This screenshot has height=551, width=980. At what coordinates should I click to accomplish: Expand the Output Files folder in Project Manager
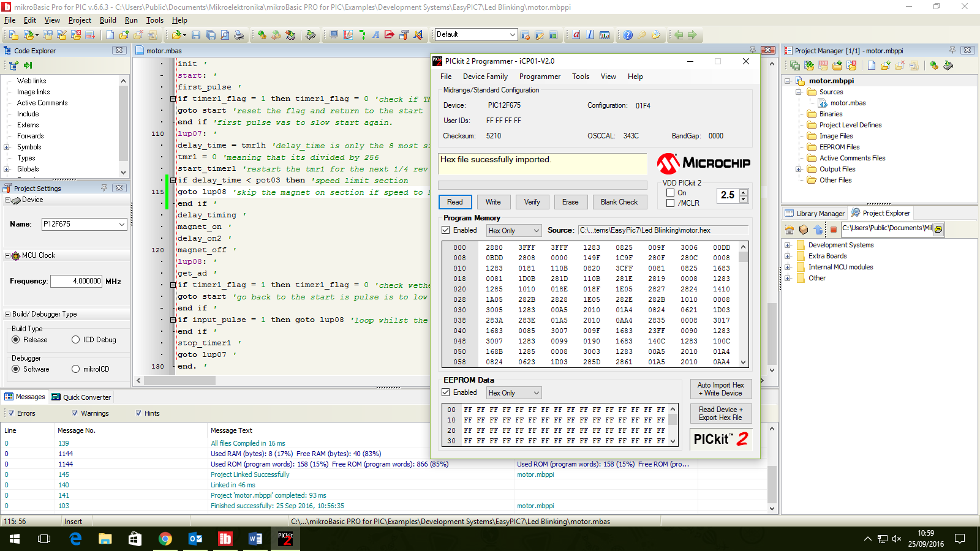click(x=799, y=169)
